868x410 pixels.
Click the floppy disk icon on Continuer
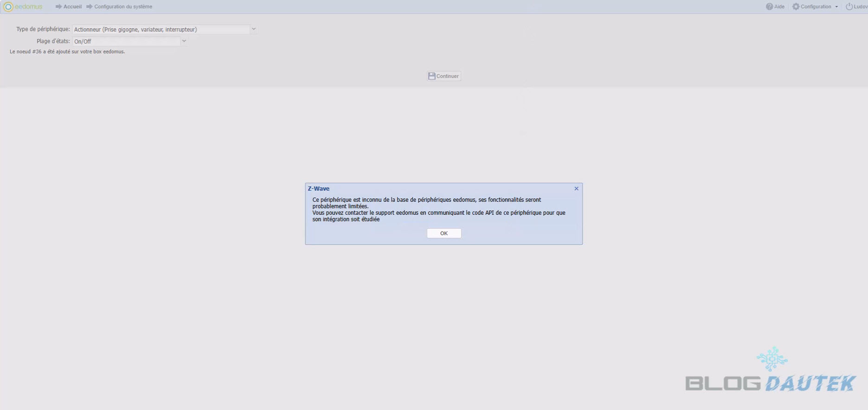pos(432,76)
